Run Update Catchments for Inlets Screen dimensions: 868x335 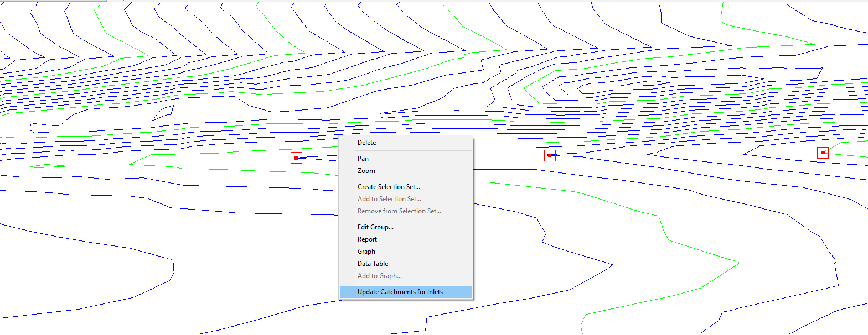406,292
